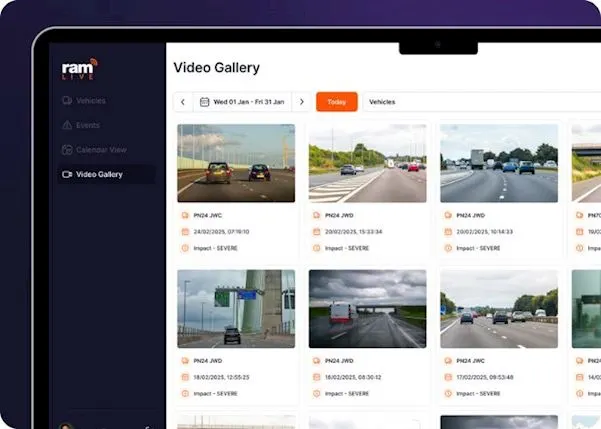The width and height of the screenshot is (601, 429).
Task: Click the Events warning triangle icon
Action: 67,125
